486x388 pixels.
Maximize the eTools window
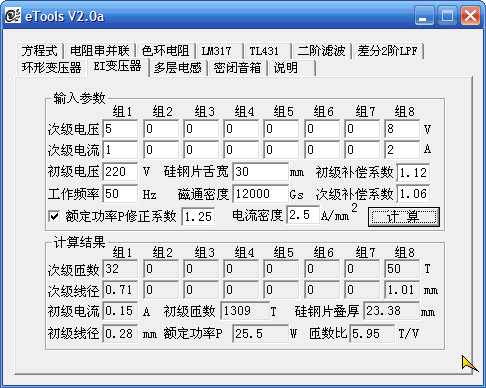point(447,16)
